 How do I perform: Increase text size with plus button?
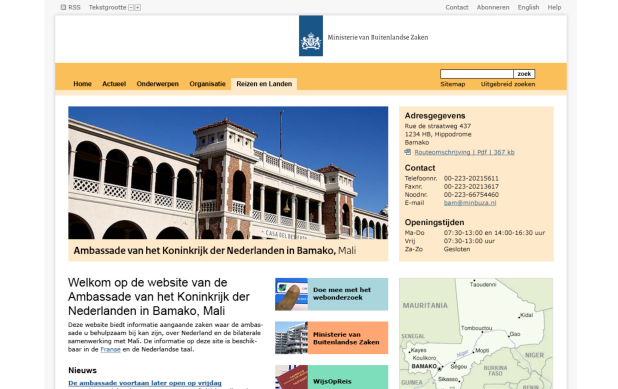pyautogui.click(x=138, y=7)
